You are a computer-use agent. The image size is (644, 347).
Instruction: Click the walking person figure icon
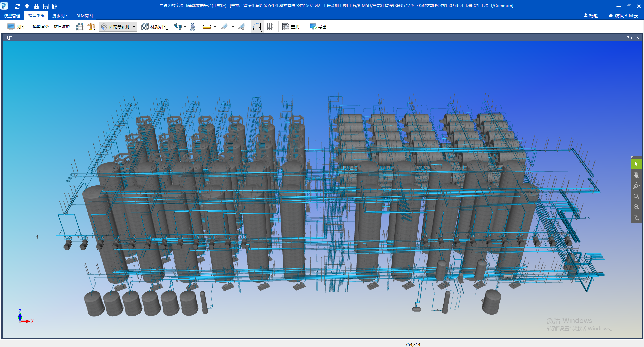(193, 27)
